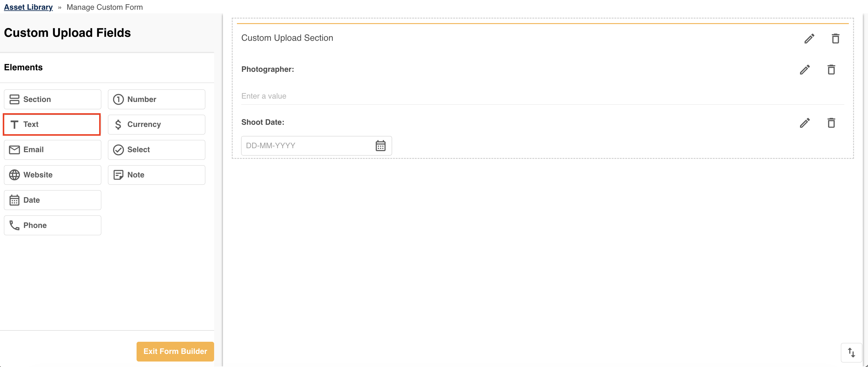Image resolution: width=868 pixels, height=367 pixels.
Task: Add a Phone element
Action: (x=53, y=225)
